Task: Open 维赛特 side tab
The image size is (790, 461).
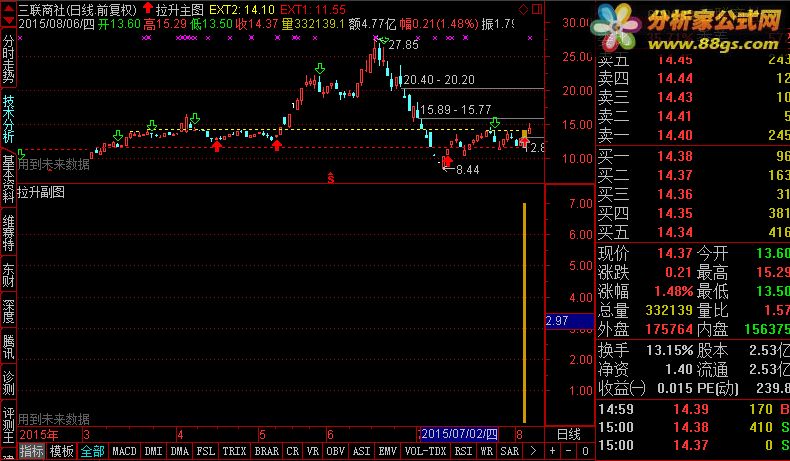Action: (9, 233)
